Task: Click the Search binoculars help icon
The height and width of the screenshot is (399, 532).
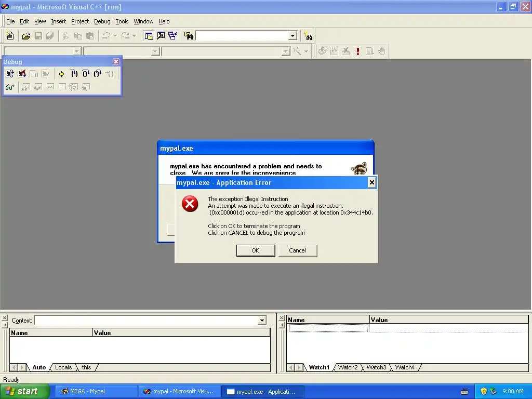Action: pyautogui.click(x=309, y=36)
